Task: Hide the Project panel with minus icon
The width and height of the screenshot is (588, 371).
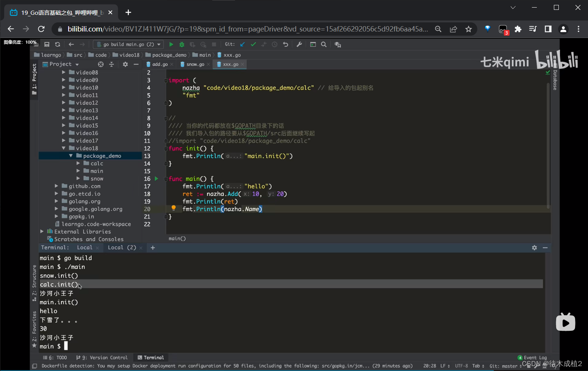Action: click(x=136, y=64)
